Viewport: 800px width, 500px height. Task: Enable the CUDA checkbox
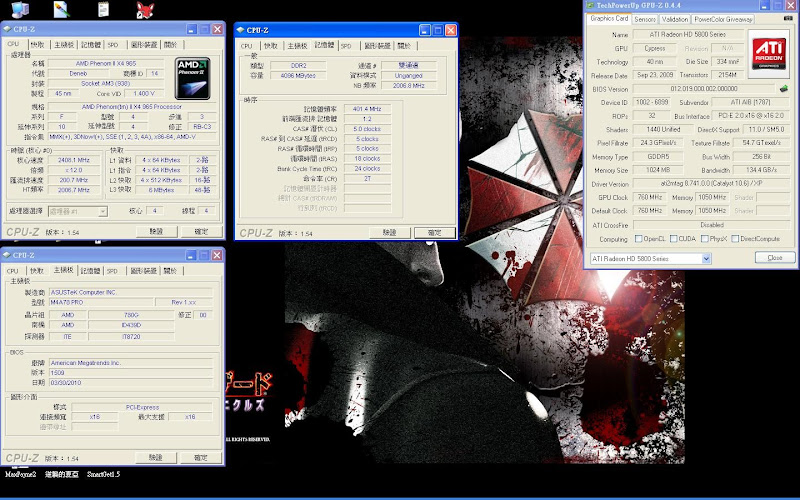pos(673,239)
